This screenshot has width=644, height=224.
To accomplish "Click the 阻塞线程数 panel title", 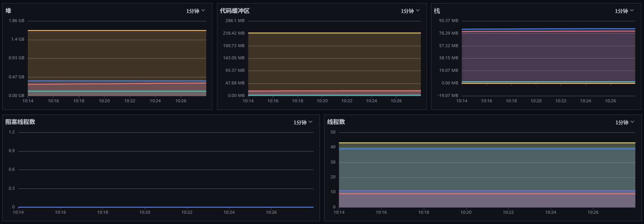I will (x=20, y=122).
